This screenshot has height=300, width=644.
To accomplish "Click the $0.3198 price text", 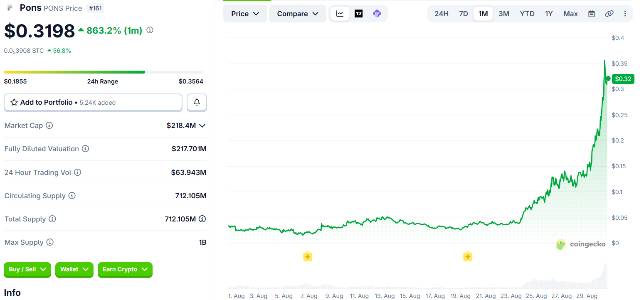I will pyautogui.click(x=39, y=31).
